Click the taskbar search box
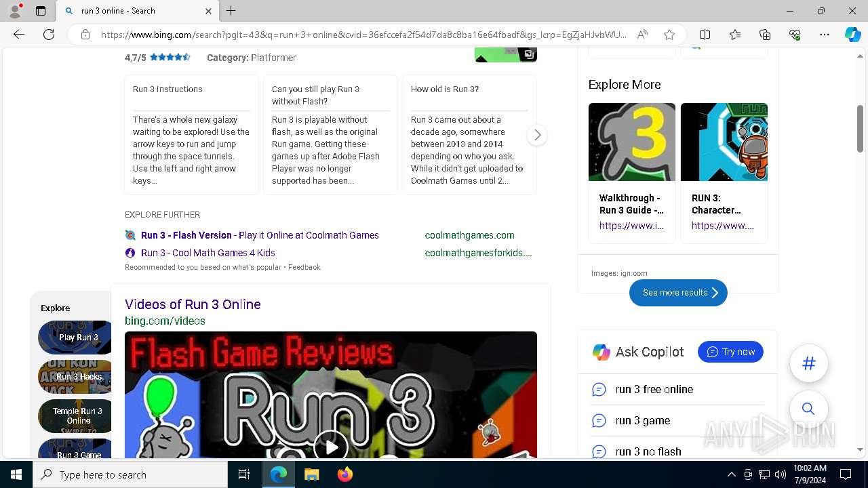This screenshot has width=868, height=488. (130, 474)
